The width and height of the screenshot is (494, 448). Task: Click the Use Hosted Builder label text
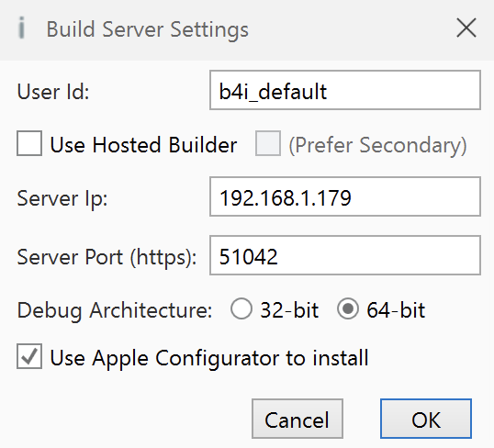point(143,145)
